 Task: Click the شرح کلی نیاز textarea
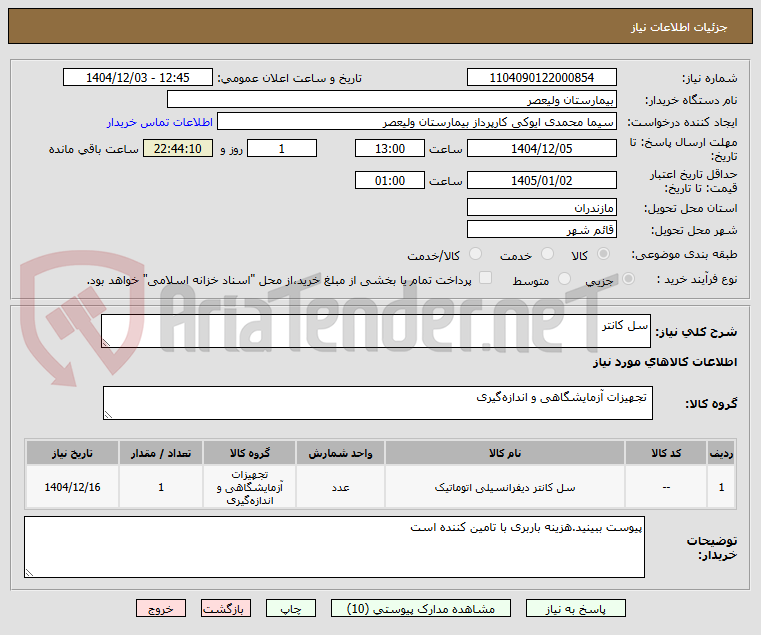[x=376, y=331]
